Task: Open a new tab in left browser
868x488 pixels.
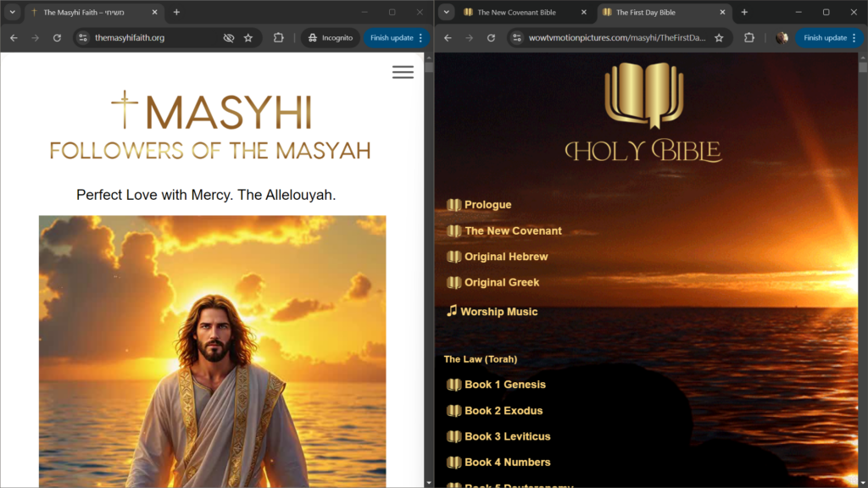Action: click(176, 13)
